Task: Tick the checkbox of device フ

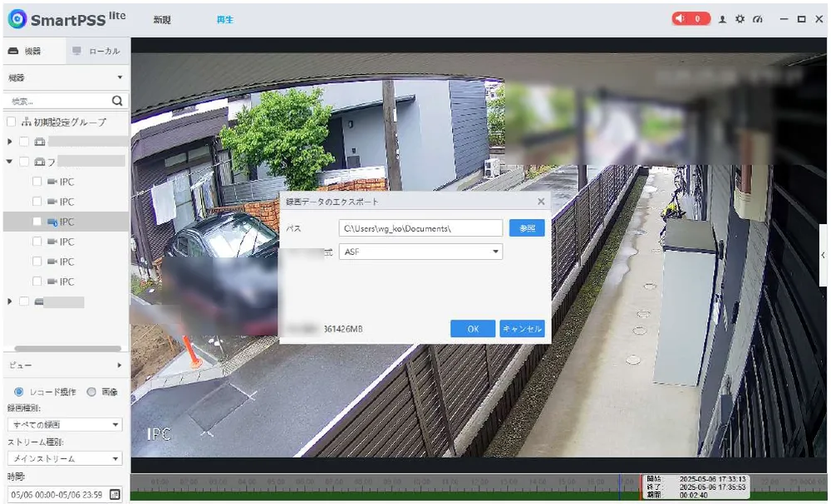Action: [x=24, y=161]
